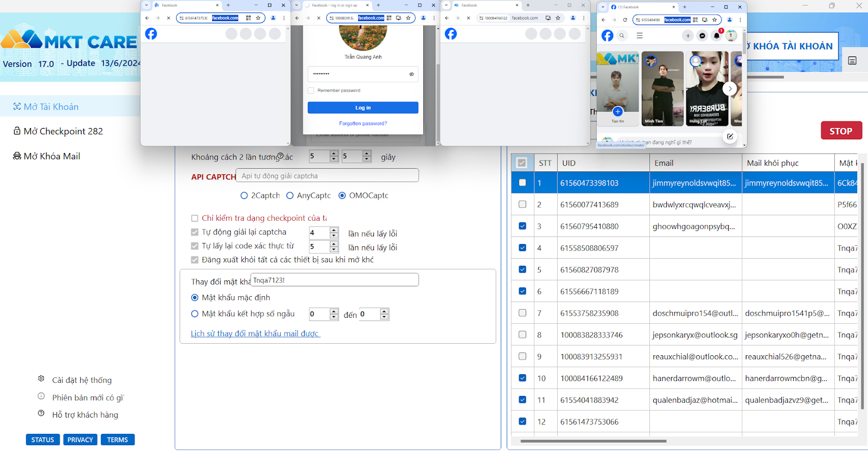The width and height of the screenshot is (868, 455).
Task: Decrease the second Khoảng cách interval value
Action: coord(367,159)
